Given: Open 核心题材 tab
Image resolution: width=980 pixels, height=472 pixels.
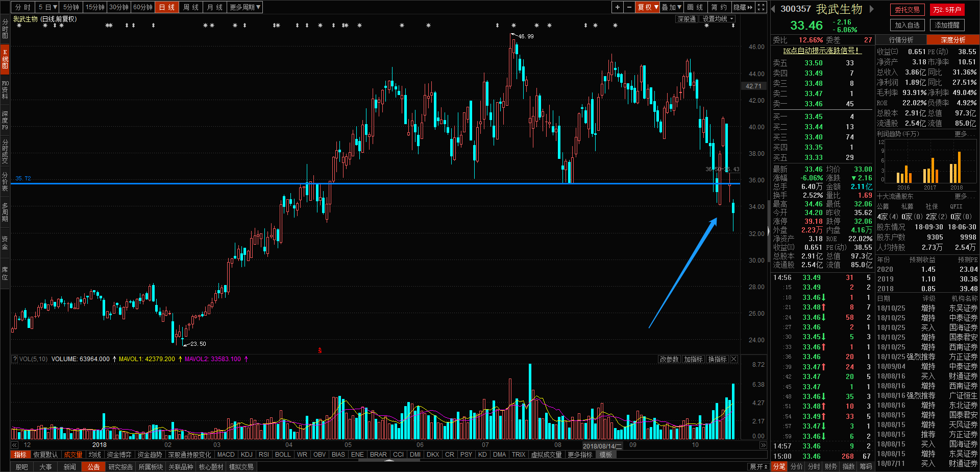Looking at the screenshot, I should [x=211, y=467].
